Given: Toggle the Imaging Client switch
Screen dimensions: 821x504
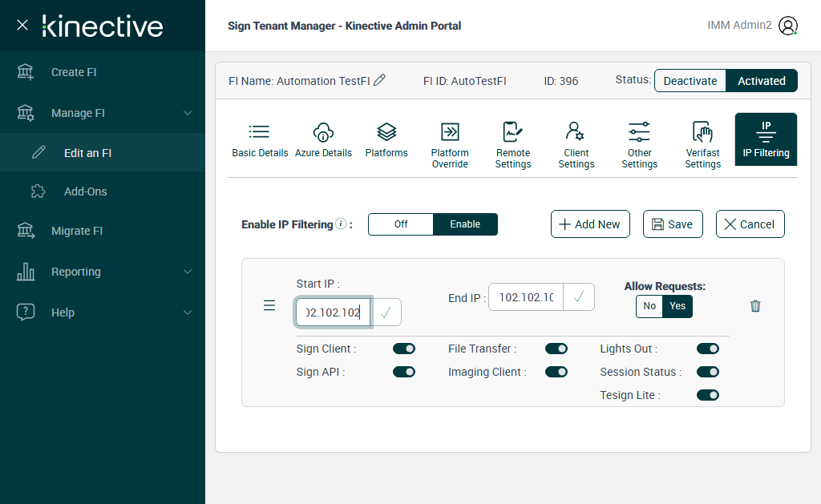Looking at the screenshot, I should tap(556, 372).
